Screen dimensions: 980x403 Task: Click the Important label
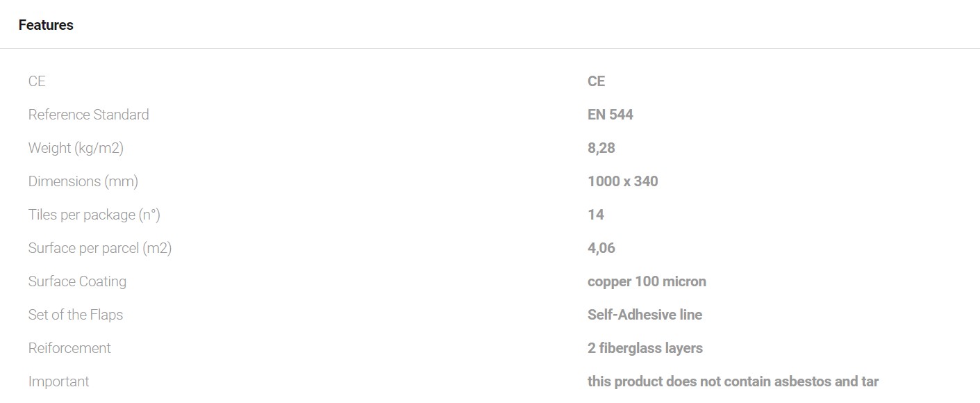click(58, 381)
